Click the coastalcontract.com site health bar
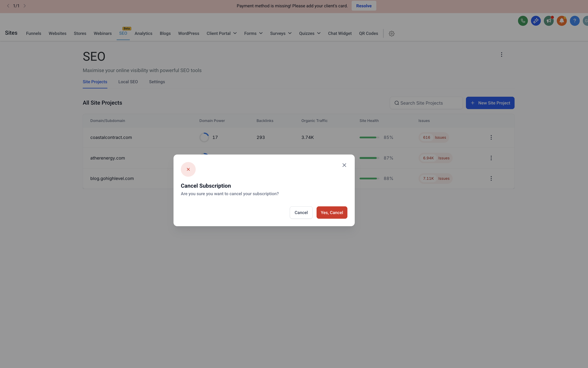This screenshot has width=588, height=368. pos(369,138)
